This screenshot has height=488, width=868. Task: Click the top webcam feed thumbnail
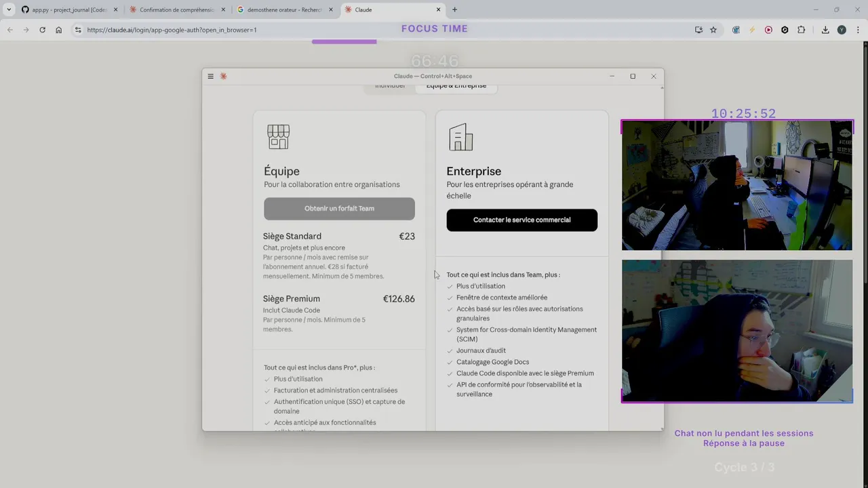[737, 186]
